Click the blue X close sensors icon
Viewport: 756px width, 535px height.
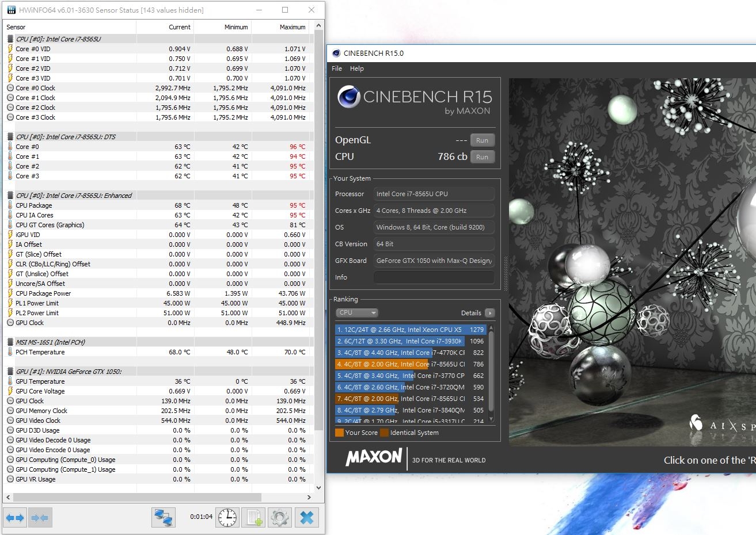307,518
